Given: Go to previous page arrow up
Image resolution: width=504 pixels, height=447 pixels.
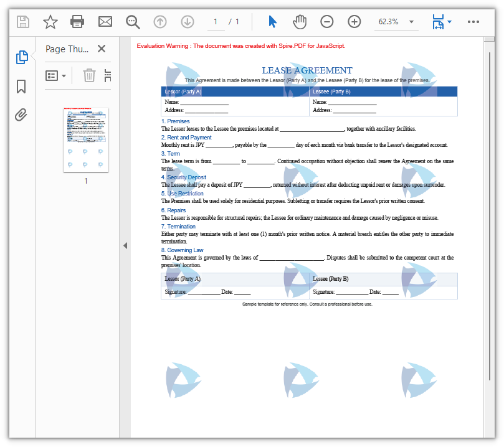Looking at the screenshot, I should tap(160, 22).
